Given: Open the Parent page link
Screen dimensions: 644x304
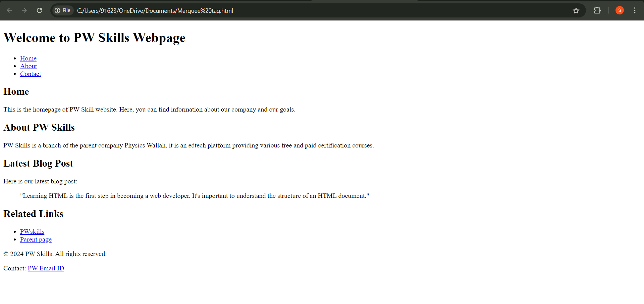Looking at the screenshot, I should [36, 240].
